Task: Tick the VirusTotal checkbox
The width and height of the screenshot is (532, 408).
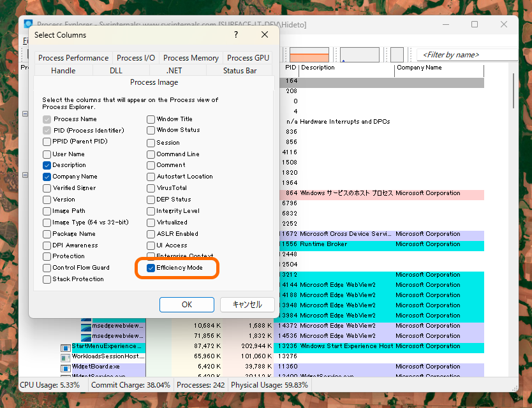Action: pos(151,188)
